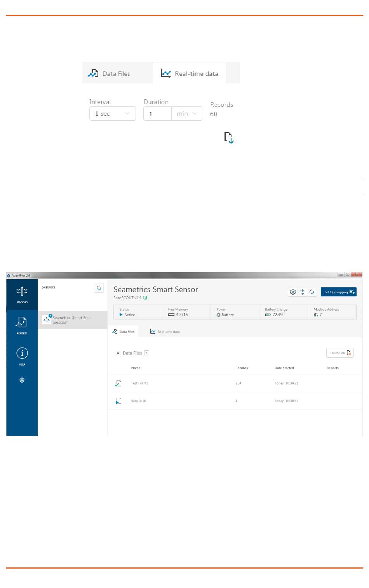The image size is (369, 588).
Task: Click the active logging icon beside Baro 3/16
Action: (x=118, y=401)
